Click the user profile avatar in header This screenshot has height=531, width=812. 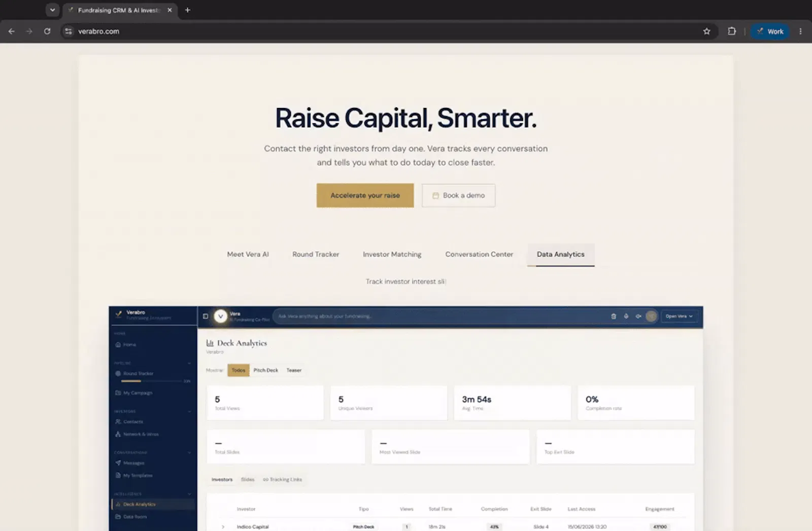pyautogui.click(x=651, y=316)
